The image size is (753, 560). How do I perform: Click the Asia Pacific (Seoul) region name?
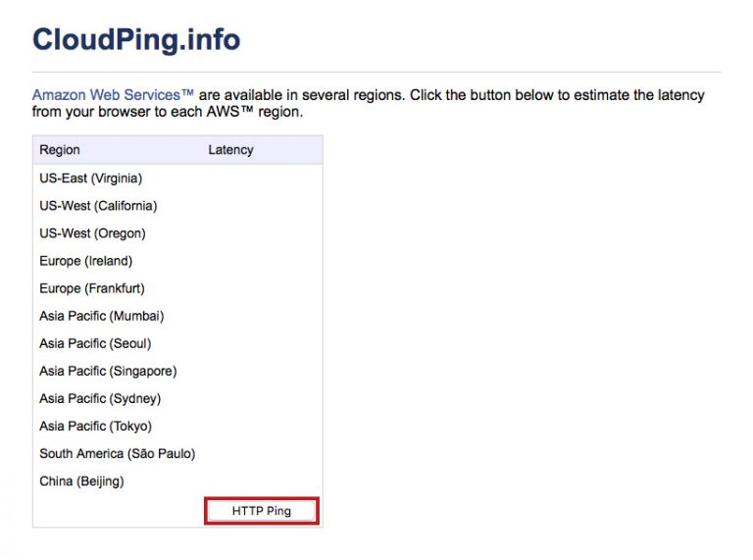click(x=95, y=343)
